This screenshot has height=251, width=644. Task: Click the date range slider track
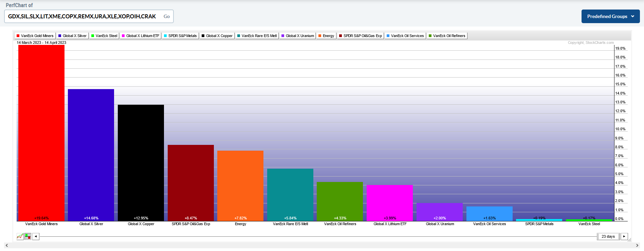coord(318,236)
